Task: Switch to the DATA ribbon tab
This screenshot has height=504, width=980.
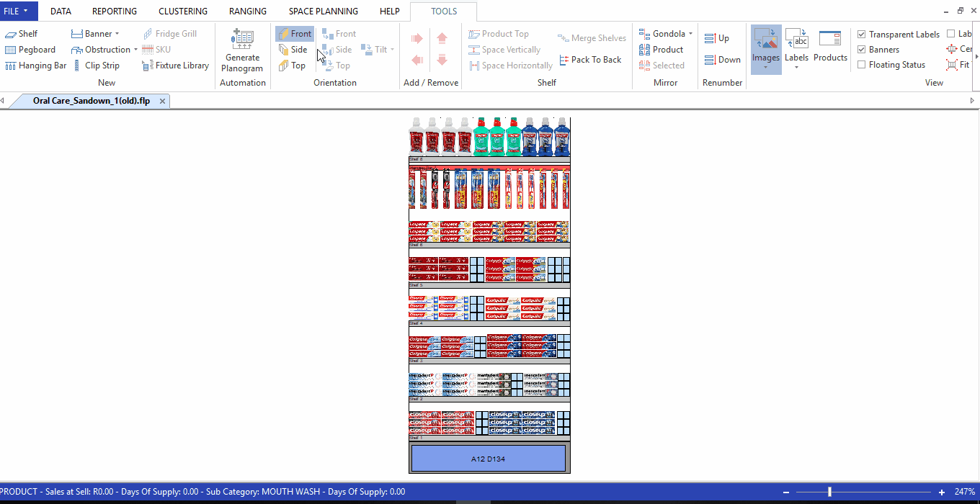Action: pos(61,12)
